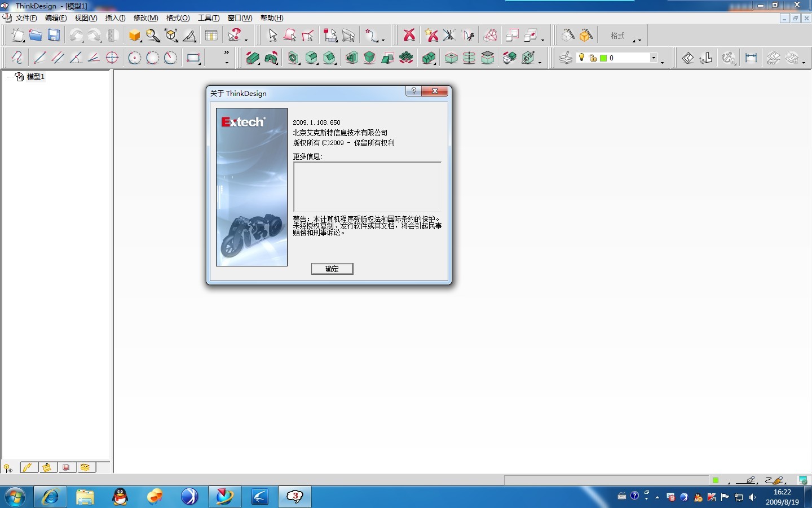Viewport: 812px width, 508px height.
Task: Click the dimension measurement icon
Action: [751, 58]
